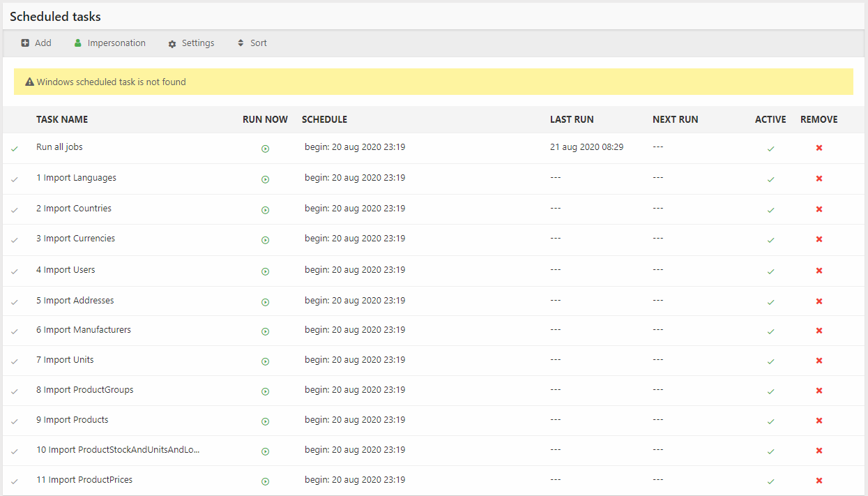
Task: Run 9 Import Products task now
Action: click(x=265, y=421)
